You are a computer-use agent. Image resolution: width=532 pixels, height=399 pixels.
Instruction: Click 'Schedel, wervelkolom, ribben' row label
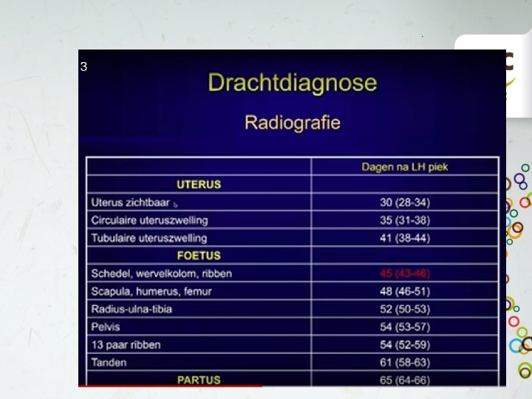click(162, 273)
